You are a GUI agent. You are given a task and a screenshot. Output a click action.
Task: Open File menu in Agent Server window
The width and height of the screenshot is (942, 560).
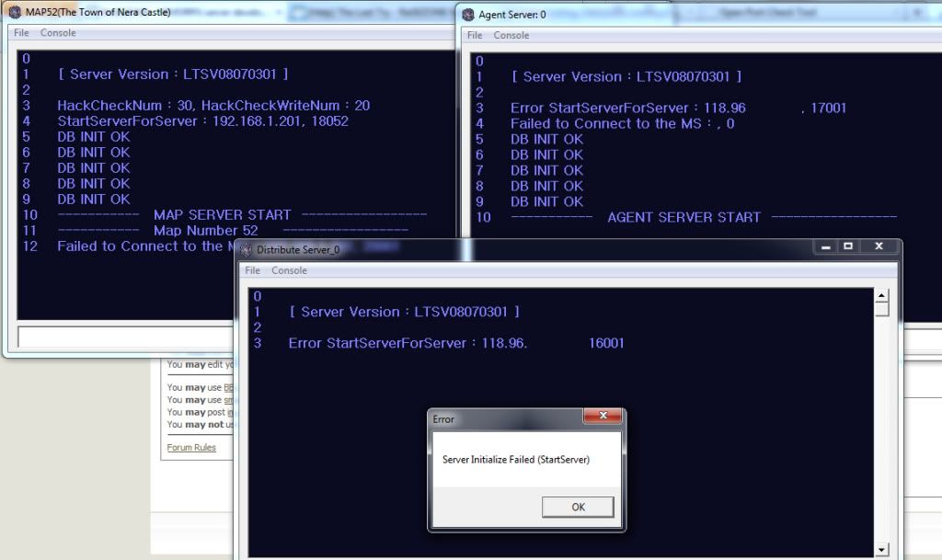point(475,36)
